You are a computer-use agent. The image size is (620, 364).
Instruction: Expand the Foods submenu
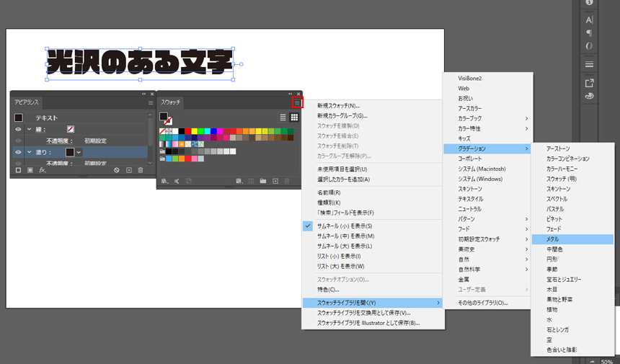[488, 228]
